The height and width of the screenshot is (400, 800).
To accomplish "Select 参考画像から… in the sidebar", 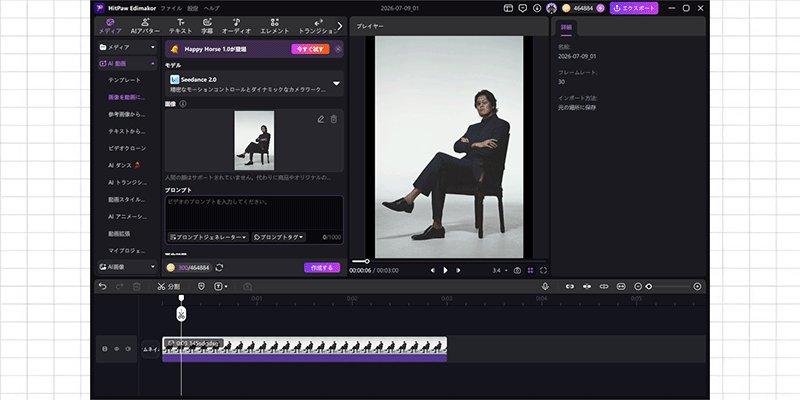I will coord(127,114).
